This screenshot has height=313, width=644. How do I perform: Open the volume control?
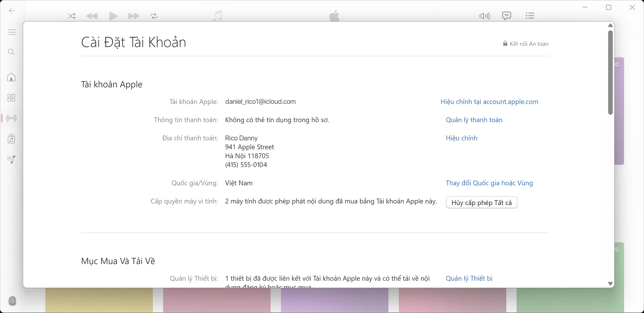pyautogui.click(x=484, y=16)
